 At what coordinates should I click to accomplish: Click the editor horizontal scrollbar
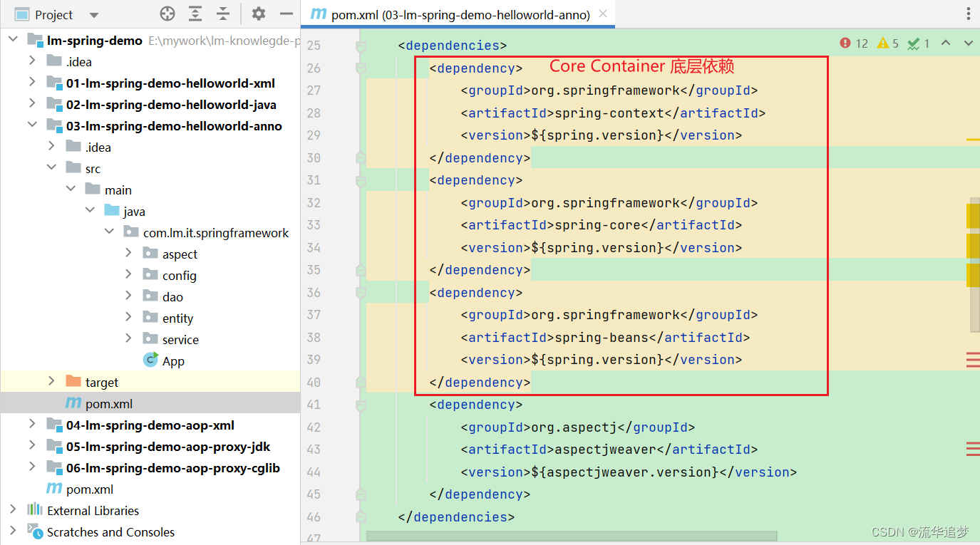(571, 536)
